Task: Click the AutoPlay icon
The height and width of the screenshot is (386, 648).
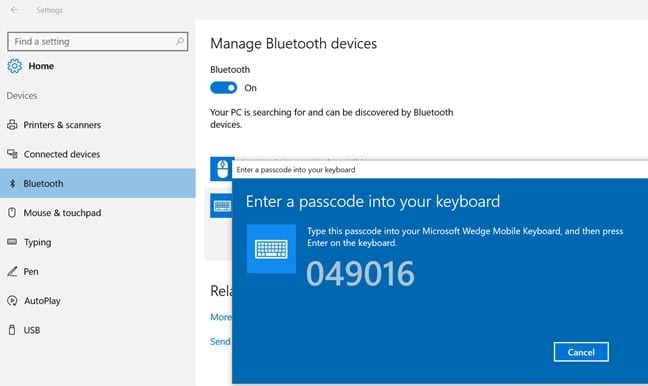Action: click(12, 301)
